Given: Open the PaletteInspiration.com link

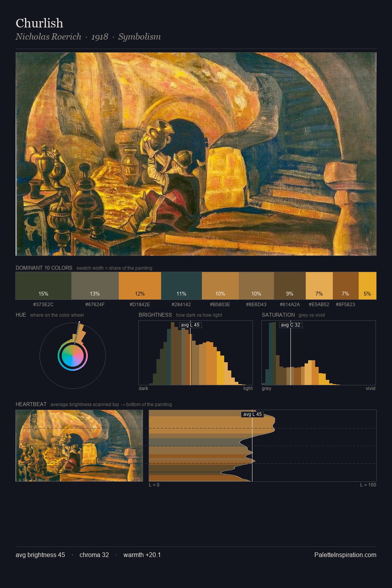Looking at the screenshot, I should (x=345, y=555).
